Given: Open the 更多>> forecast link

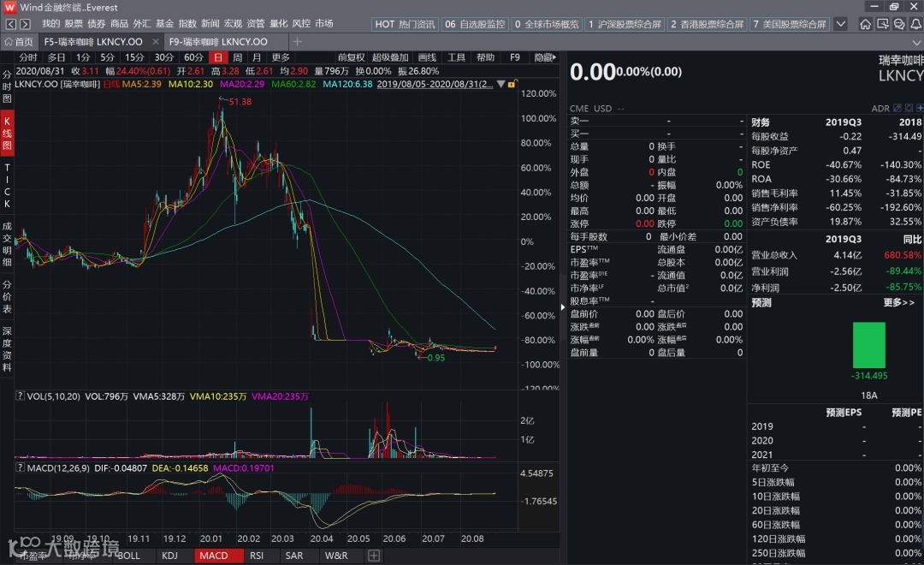Looking at the screenshot, I should pos(898,302).
